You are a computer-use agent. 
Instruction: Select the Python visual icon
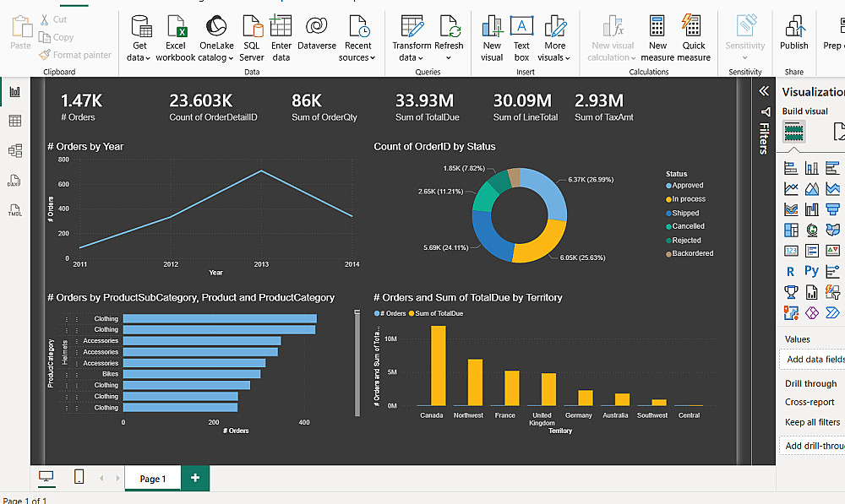[x=811, y=271]
